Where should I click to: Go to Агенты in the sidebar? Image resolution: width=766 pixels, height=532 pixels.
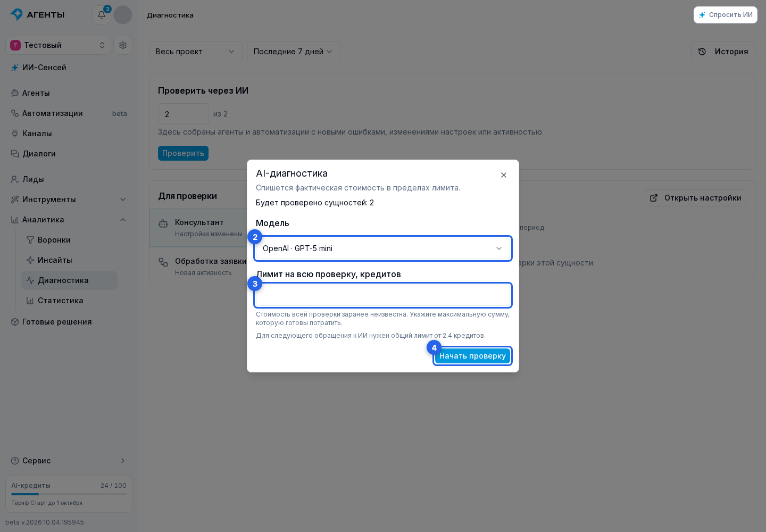click(69, 93)
